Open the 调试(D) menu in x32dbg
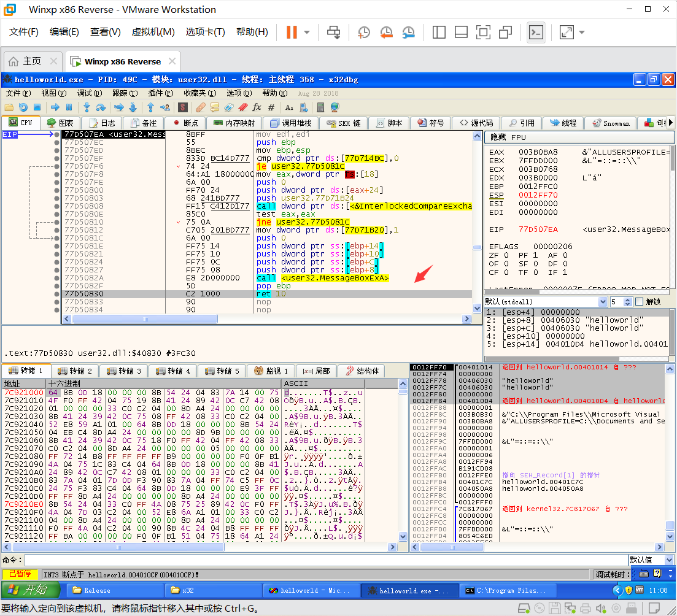 click(90, 93)
